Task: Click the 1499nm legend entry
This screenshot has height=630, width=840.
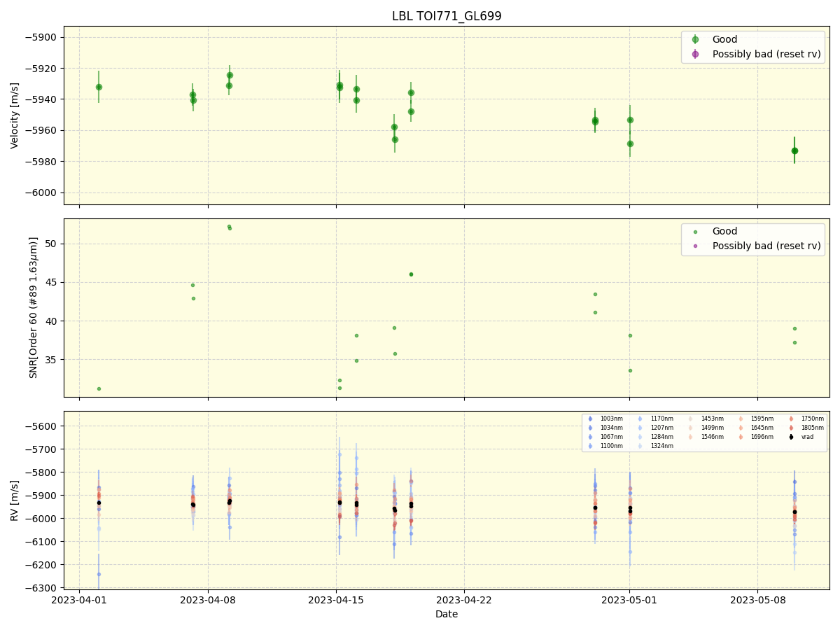Action: click(x=712, y=428)
